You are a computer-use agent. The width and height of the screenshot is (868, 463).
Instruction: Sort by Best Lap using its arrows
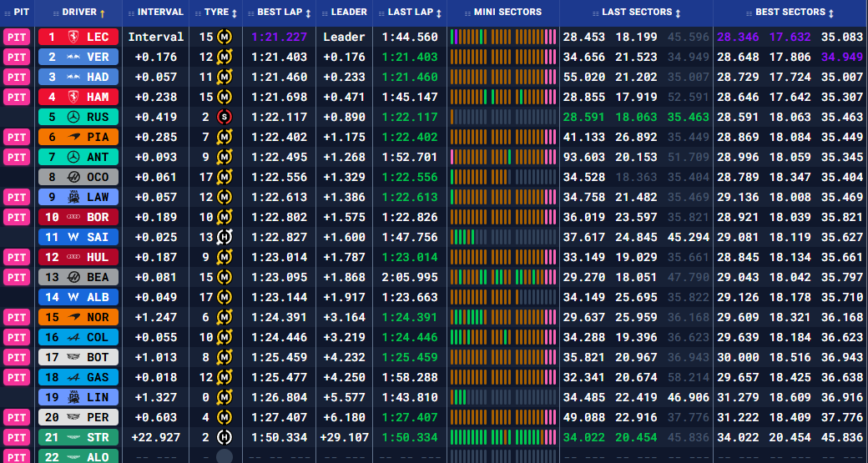coord(308,13)
